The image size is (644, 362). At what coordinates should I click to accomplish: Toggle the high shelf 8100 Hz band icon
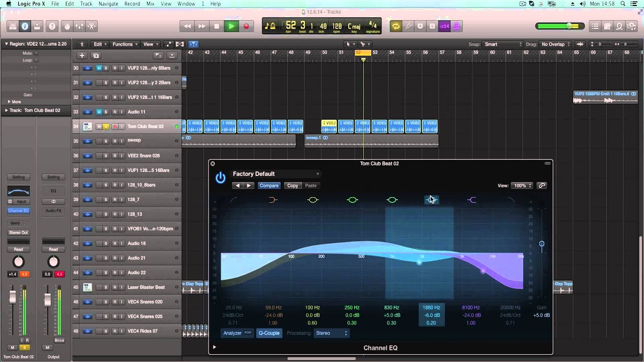471,200
